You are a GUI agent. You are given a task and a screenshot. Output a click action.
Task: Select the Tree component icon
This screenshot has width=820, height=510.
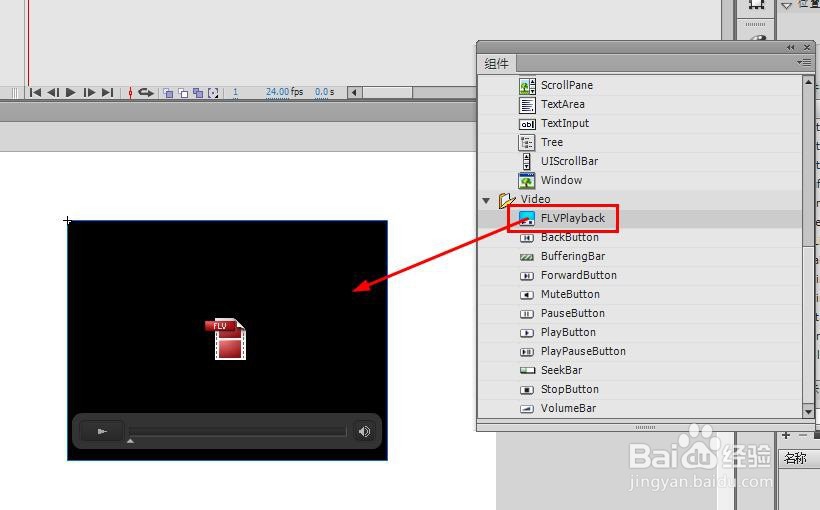pos(527,142)
